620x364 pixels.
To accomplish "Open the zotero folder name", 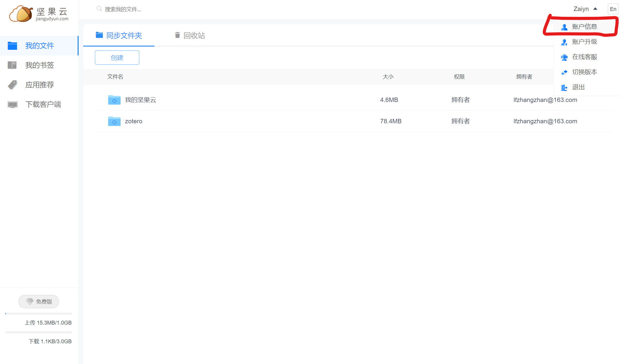I will (x=134, y=121).
